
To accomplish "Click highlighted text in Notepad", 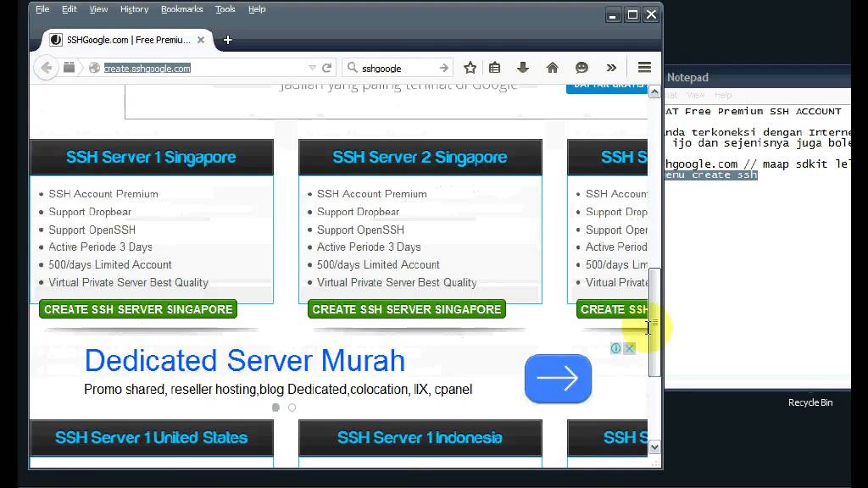I will point(711,175).
